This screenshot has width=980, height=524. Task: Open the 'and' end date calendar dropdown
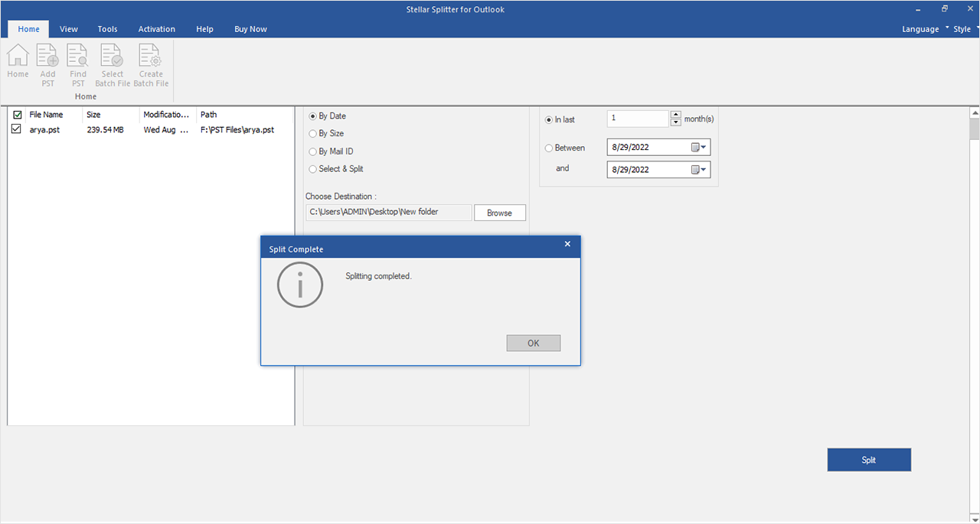tap(699, 170)
